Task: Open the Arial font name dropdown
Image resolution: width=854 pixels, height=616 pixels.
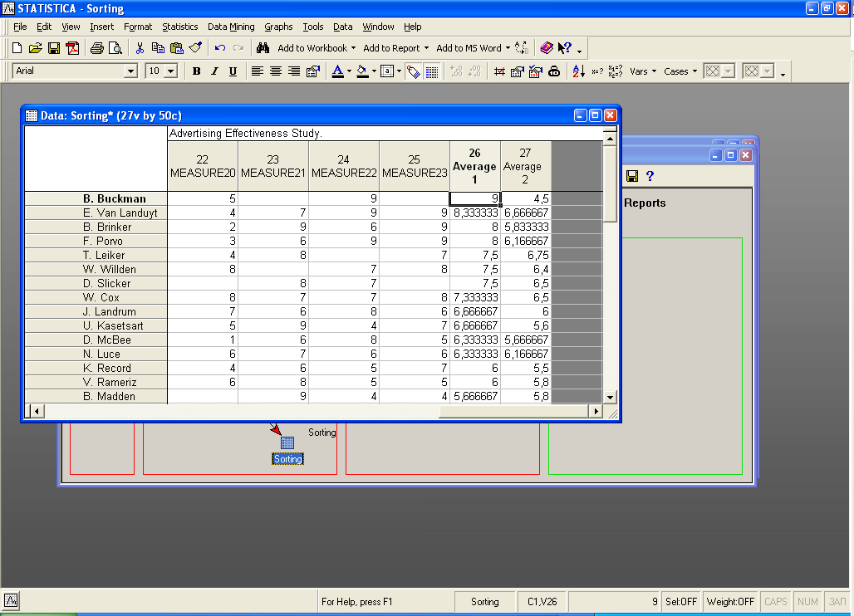Action: (130, 71)
